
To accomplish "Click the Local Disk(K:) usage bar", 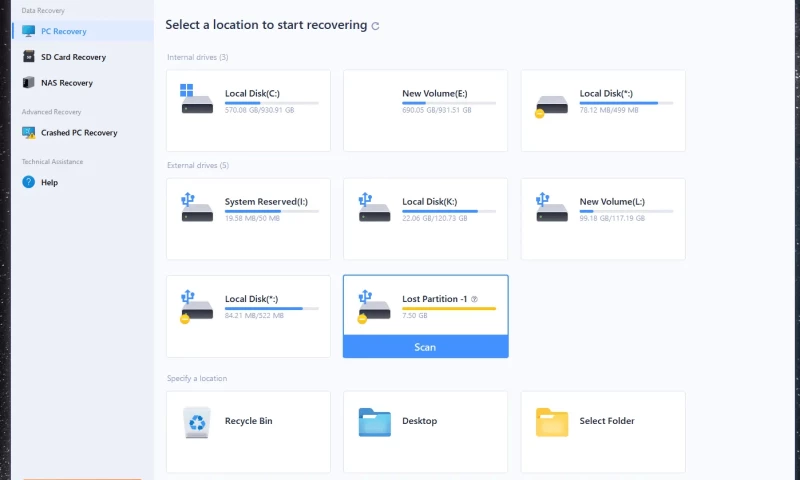I will point(449,211).
